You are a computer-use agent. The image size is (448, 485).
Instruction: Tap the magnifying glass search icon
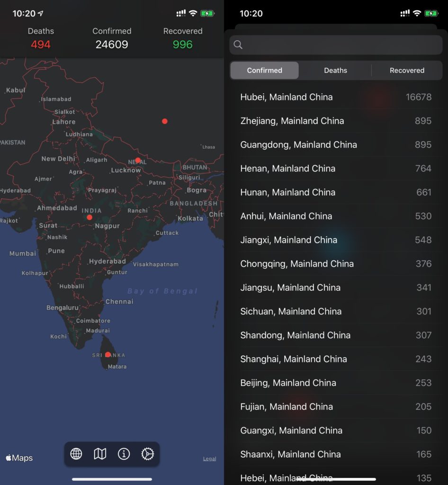click(238, 45)
